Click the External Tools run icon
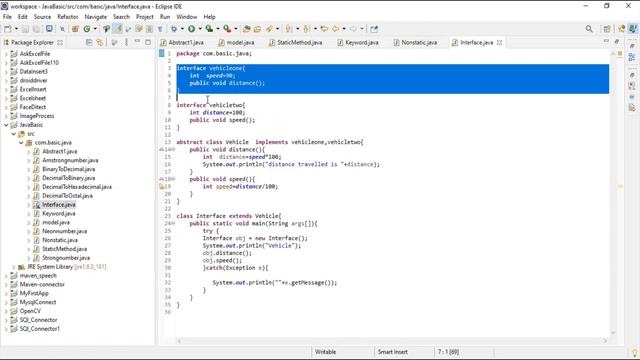Image resolution: width=640 pixels, height=360 pixels. click(227, 29)
